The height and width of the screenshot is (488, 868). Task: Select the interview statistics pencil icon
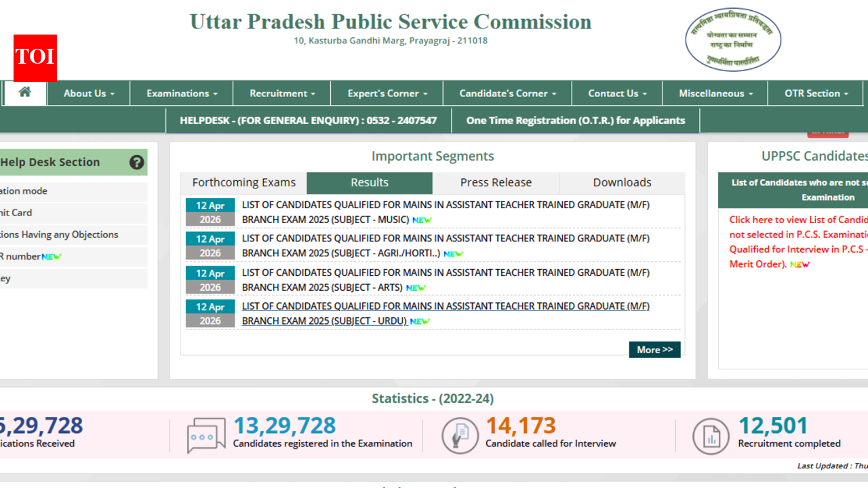coord(460,436)
